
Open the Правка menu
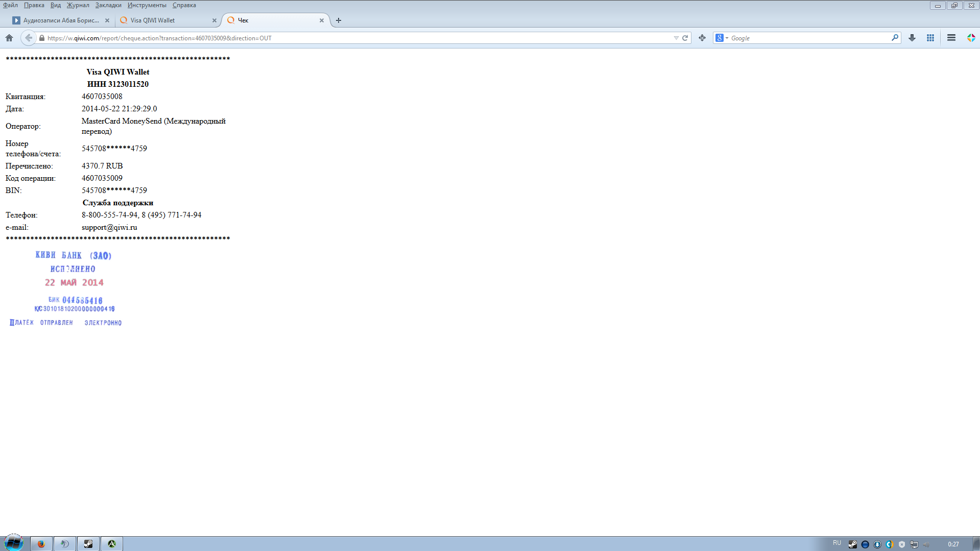pyautogui.click(x=34, y=5)
